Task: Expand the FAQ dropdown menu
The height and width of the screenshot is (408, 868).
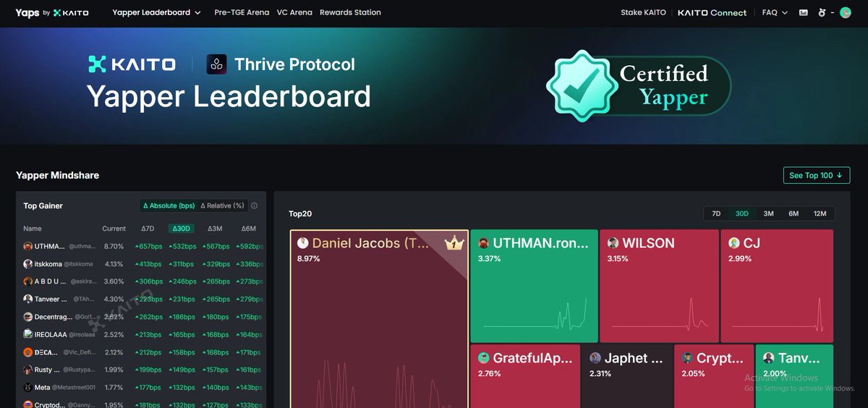Action: coord(775,12)
